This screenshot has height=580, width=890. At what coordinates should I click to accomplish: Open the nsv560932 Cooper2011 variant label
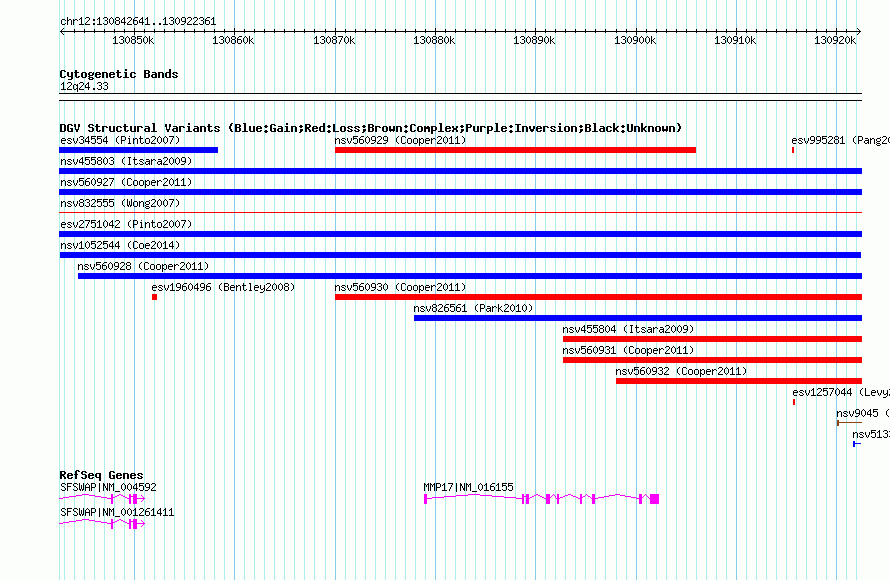click(681, 371)
